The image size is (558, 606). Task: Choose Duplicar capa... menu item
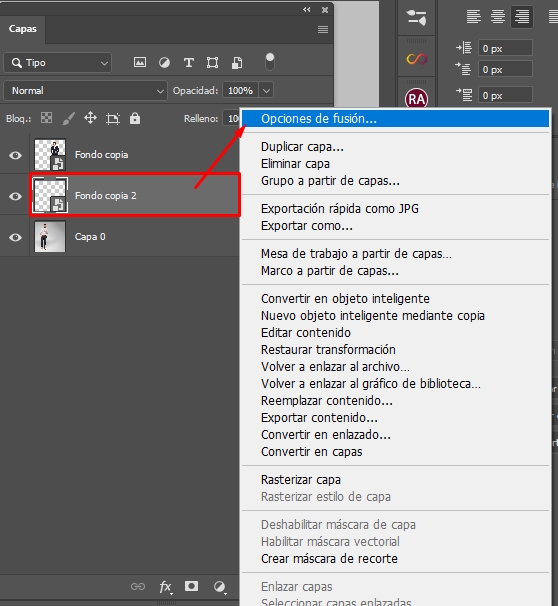(396, 147)
